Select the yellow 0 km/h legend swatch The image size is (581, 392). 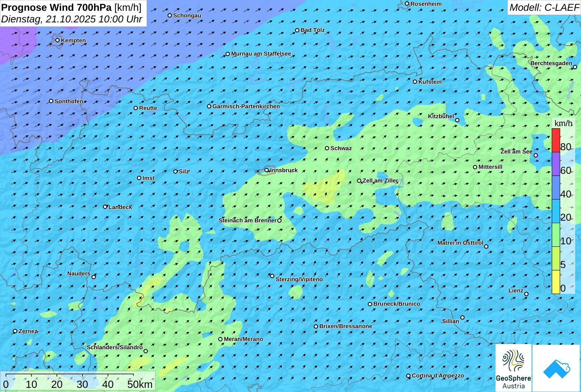[556, 282]
